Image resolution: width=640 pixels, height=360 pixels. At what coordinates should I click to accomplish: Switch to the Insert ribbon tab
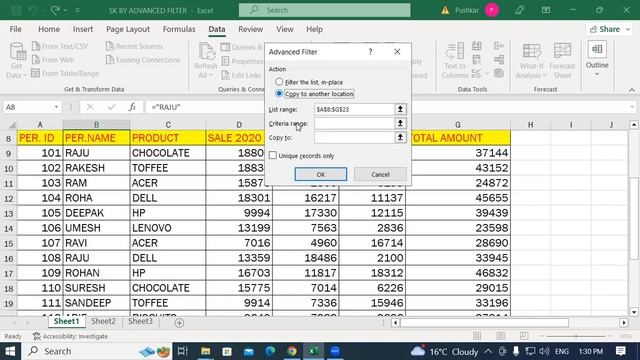(x=83, y=29)
